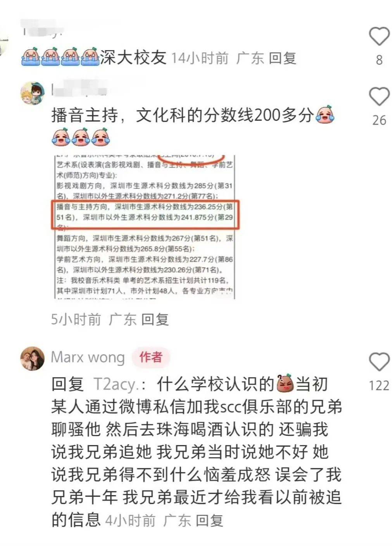The image size is (392, 546).
Task: Like the 播音主持 comment heart showing 26
Action: [x=379, y=96]
